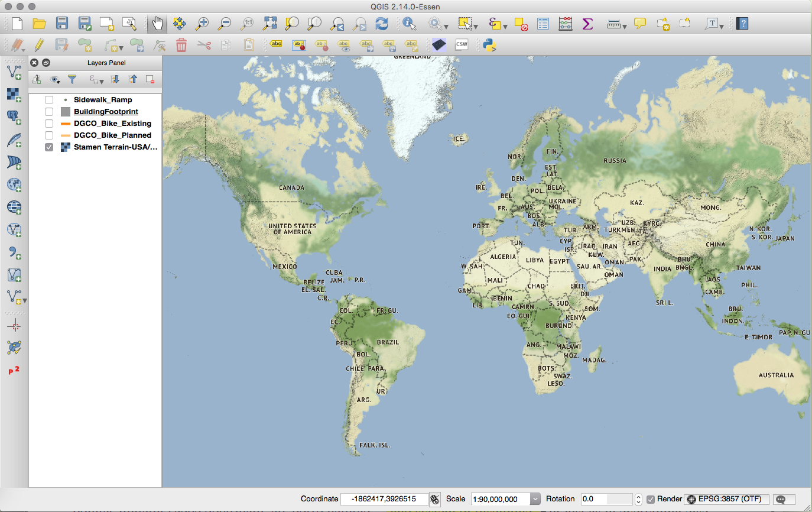Toggle the Render checkbox in status bar
This screenshot has height=512, width=812.
coord(651,499)
